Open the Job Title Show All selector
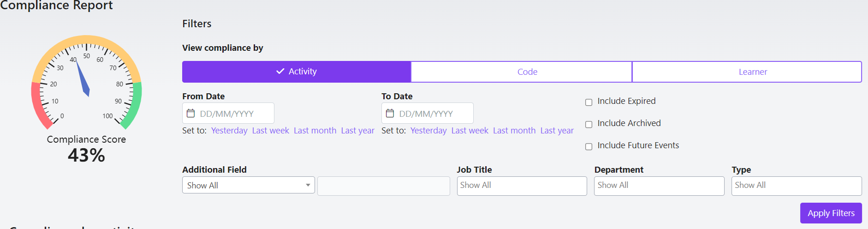 tap(522, 186)
